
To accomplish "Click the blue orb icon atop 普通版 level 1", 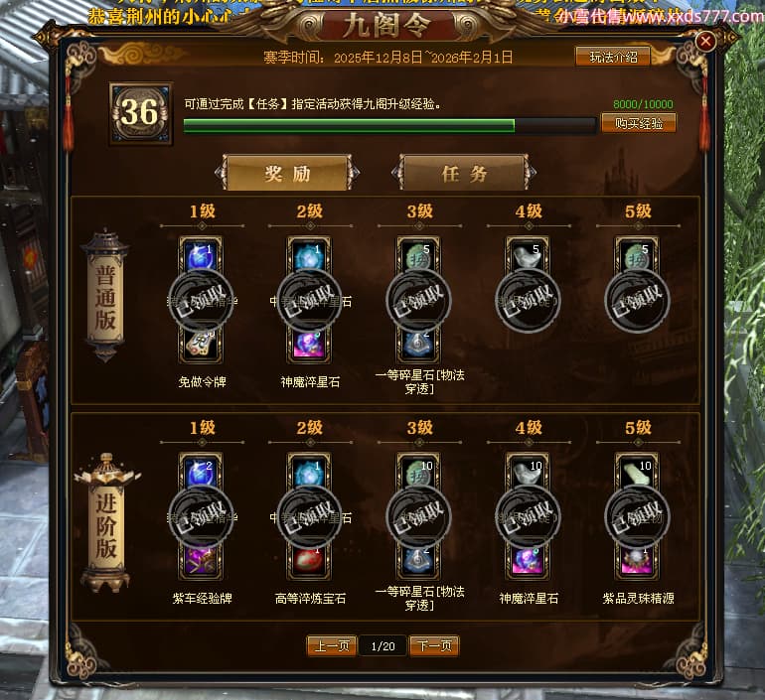I will pos(201,256).
